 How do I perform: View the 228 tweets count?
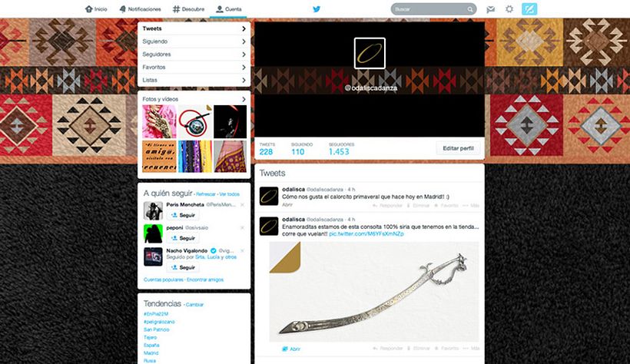coord(266,151)
